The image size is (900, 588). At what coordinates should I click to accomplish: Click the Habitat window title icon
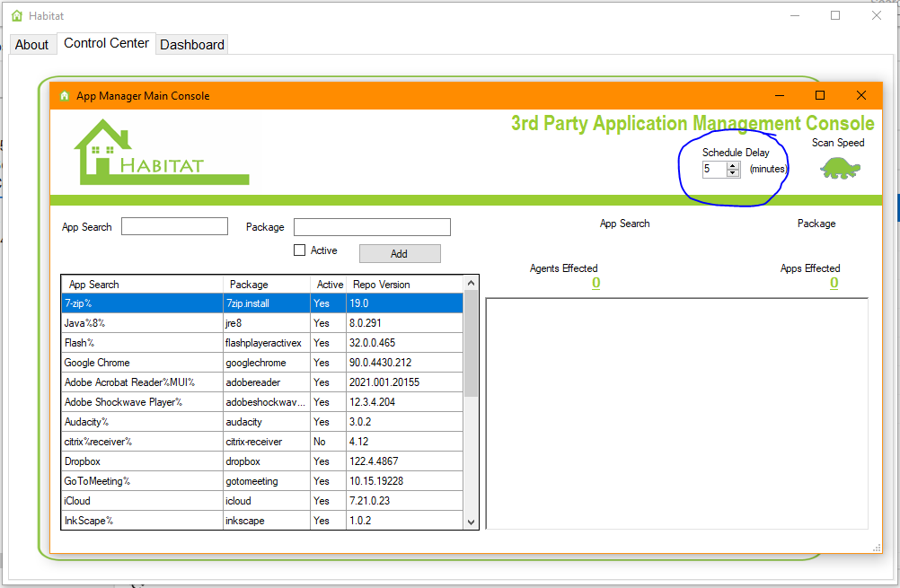tap(17, 15)
